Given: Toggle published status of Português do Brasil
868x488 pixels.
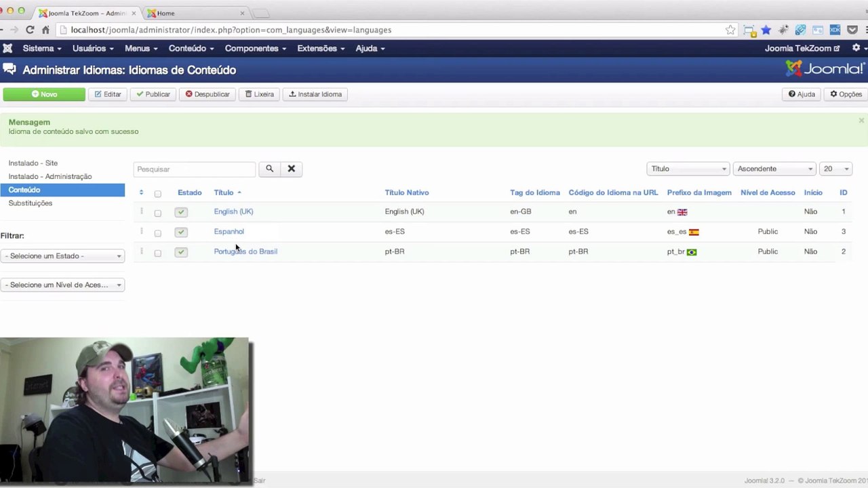Looking at the screenshot, I should pos(180,252).
